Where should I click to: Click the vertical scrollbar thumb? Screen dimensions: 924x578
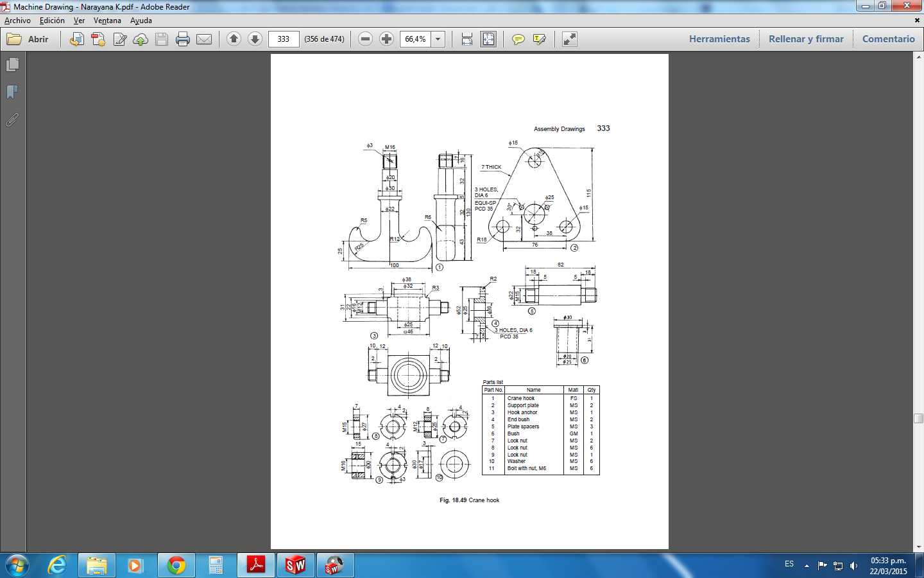pos(918,418)
